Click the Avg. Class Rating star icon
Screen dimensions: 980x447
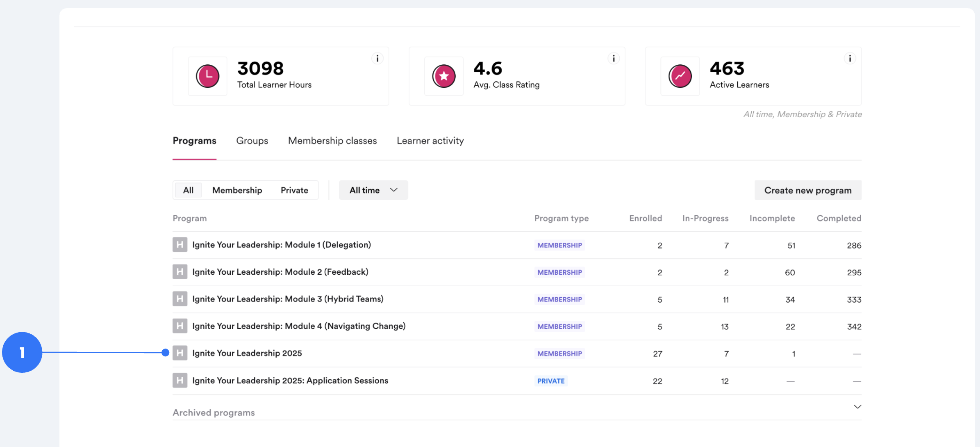[444, 76]
